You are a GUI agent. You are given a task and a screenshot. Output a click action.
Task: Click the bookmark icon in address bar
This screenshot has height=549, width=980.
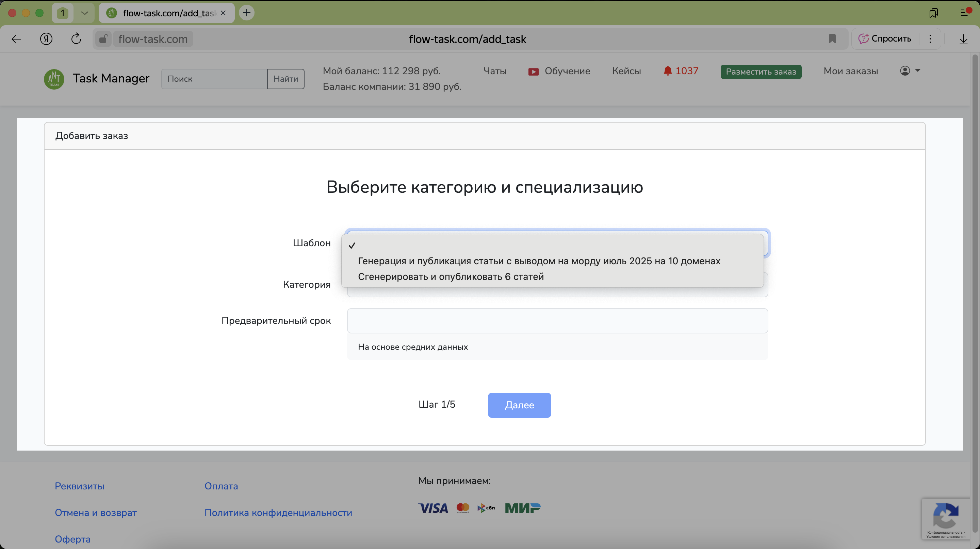tap(832, 39)
